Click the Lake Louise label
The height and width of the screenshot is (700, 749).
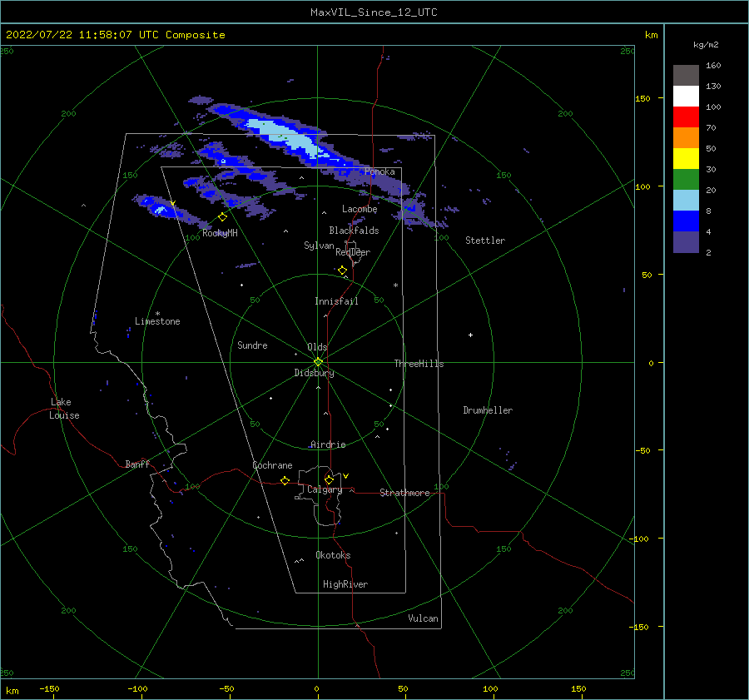tap(64, 409)
